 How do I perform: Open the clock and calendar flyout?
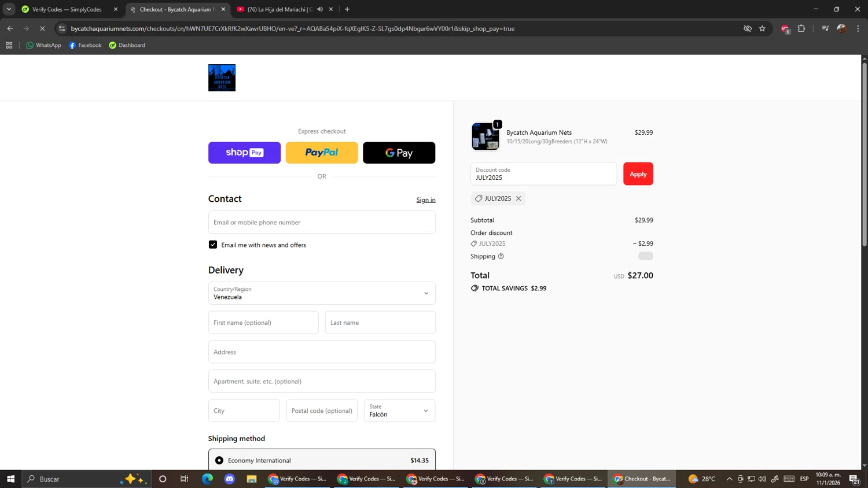click(x=828, y=479)
